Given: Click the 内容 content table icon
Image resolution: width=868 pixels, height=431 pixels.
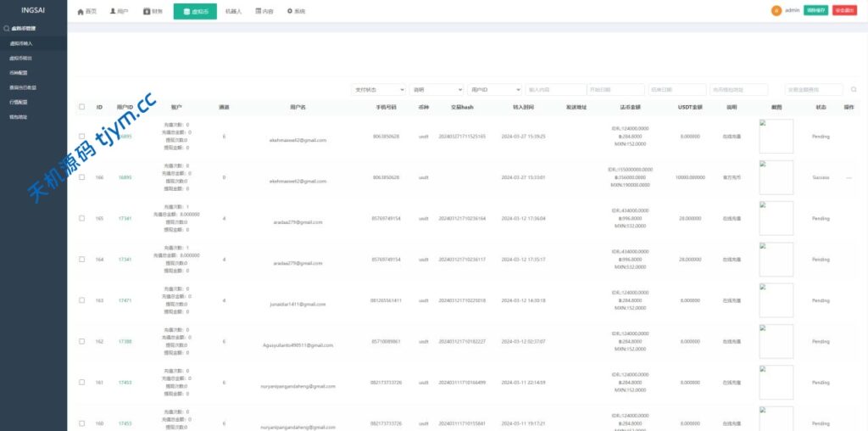Looking at the screenshot, I should (x=258, y=12).
